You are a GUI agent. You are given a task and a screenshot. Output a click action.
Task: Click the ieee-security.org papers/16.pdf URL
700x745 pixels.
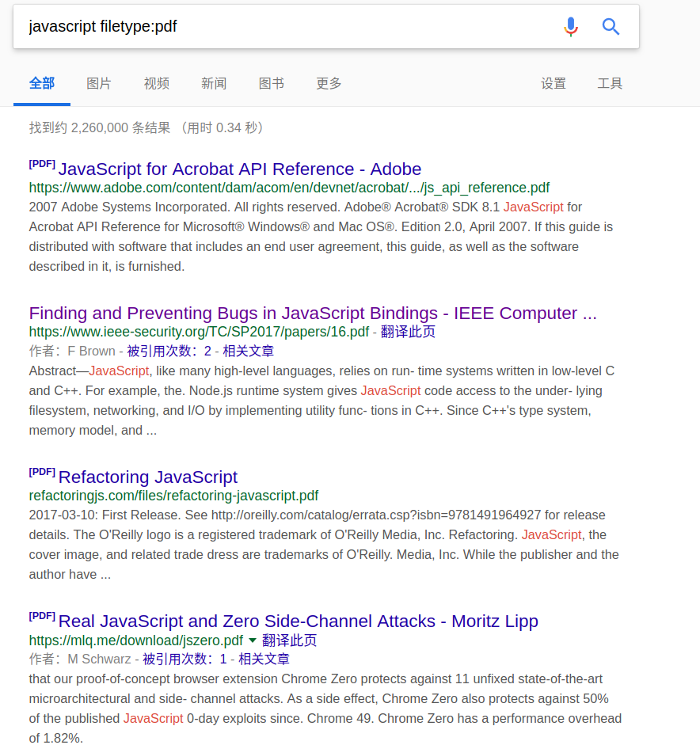coord(199,332)
